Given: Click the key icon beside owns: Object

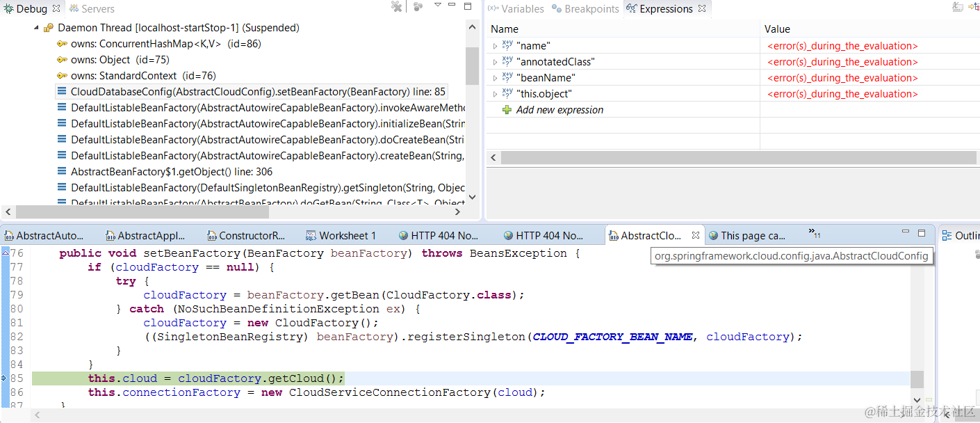Looking at the screenshot, I should click(62, 60).
